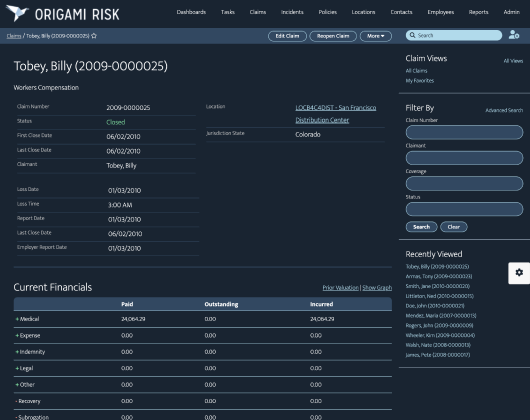Viewport: 530px width, 420px height.
Task: Open the Reports menu
Action: [x=478, y=12]
